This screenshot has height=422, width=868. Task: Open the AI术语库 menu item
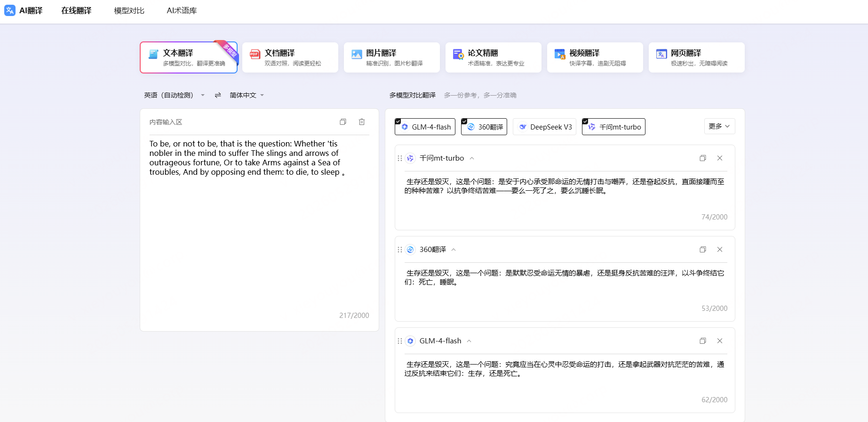(182, 10)
